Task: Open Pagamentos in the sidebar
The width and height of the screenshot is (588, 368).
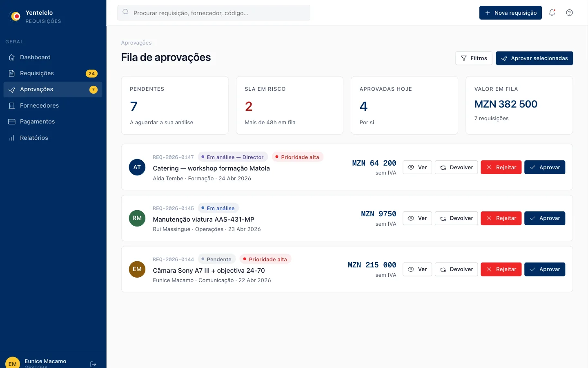Action: click(53, 121)
